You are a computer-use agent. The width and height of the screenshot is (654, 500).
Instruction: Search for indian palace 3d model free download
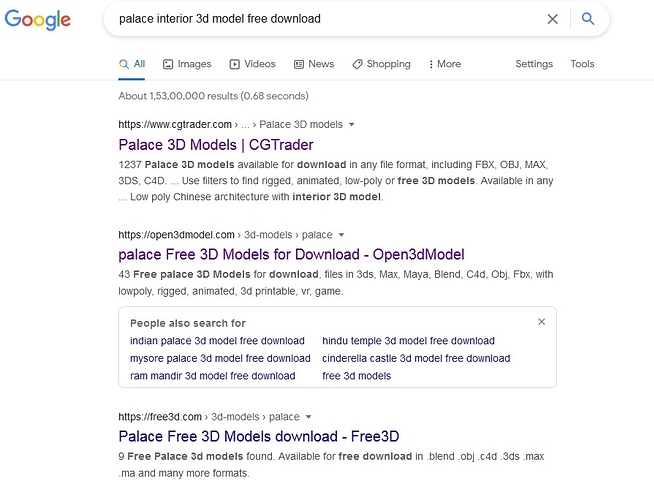[x=217, y=341]
